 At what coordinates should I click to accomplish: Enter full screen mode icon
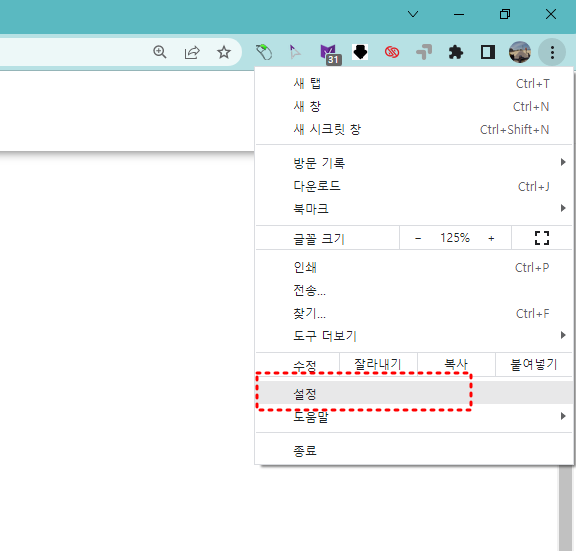tap(542, 238)
